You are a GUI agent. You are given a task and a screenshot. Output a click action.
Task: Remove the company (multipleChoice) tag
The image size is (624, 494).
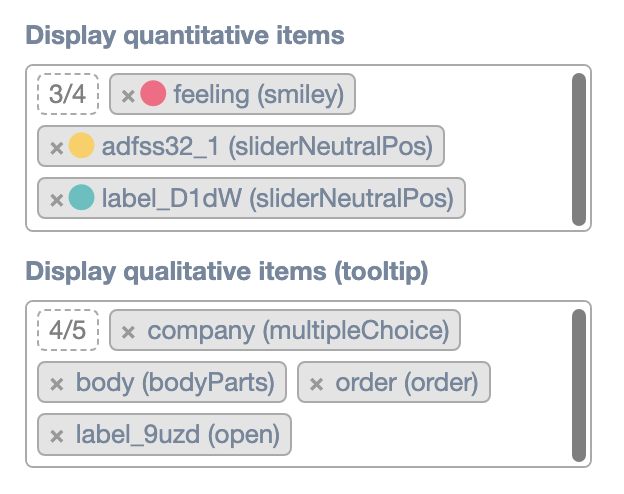[128, 332]
